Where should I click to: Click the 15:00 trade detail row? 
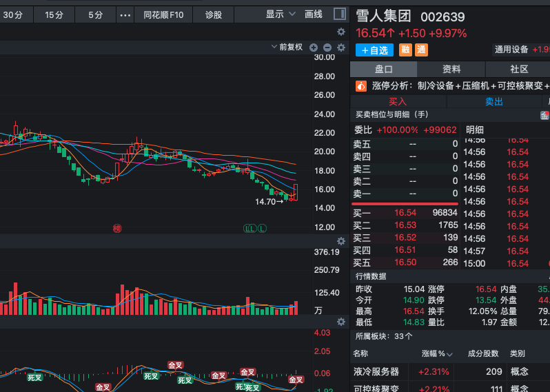coord(505,264)
